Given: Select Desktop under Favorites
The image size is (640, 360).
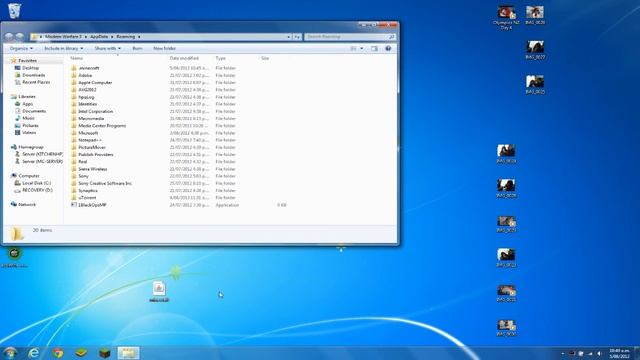Looking at the screenshot, I should pyautogui.click(x=31, y=68).
